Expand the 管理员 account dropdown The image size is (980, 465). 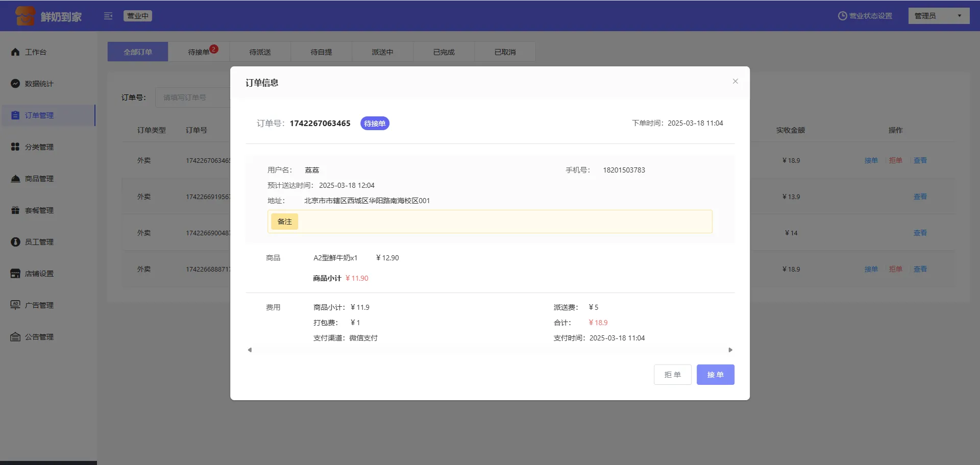pos(938,16)
